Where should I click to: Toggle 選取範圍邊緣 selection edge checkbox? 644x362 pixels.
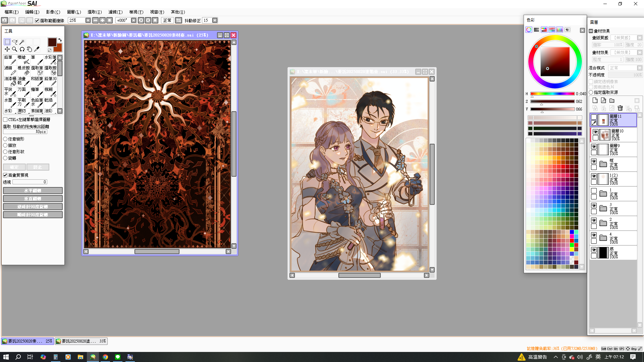pos(37,20)
